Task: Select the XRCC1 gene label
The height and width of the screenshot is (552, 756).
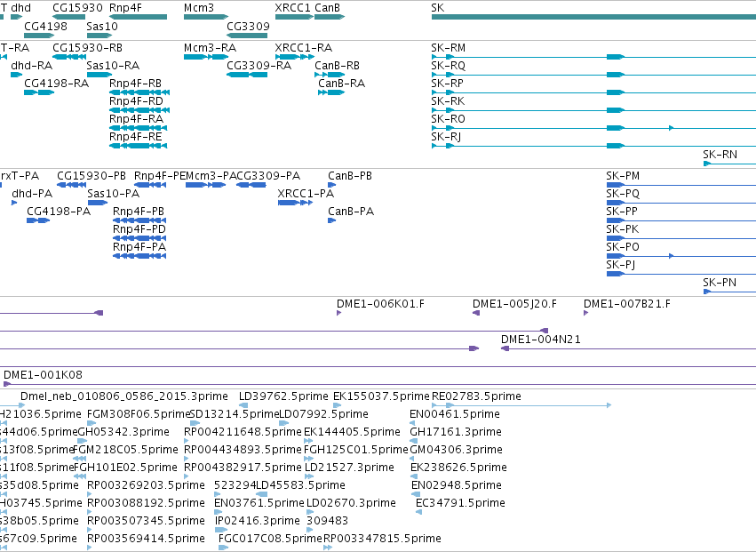Action: [x=292, y=8]
